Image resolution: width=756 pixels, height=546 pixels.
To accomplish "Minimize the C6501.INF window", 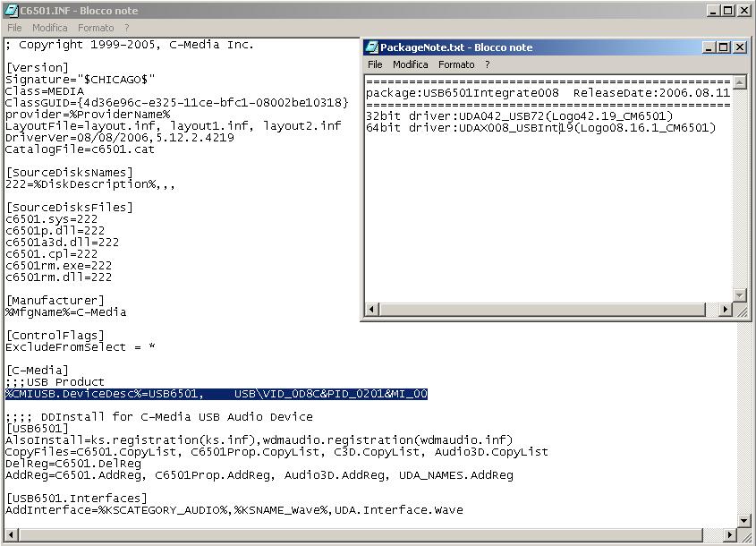I will 714,10.
